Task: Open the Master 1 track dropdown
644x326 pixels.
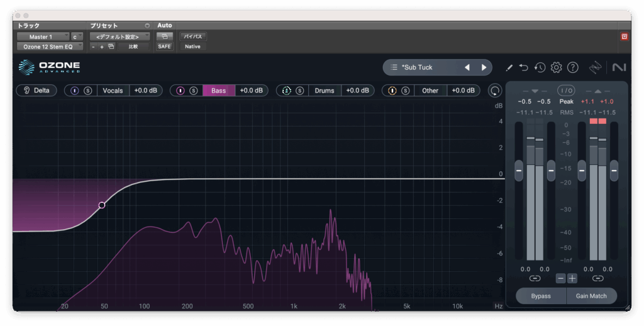Action: pyautogui.click(x=43, y=37)
